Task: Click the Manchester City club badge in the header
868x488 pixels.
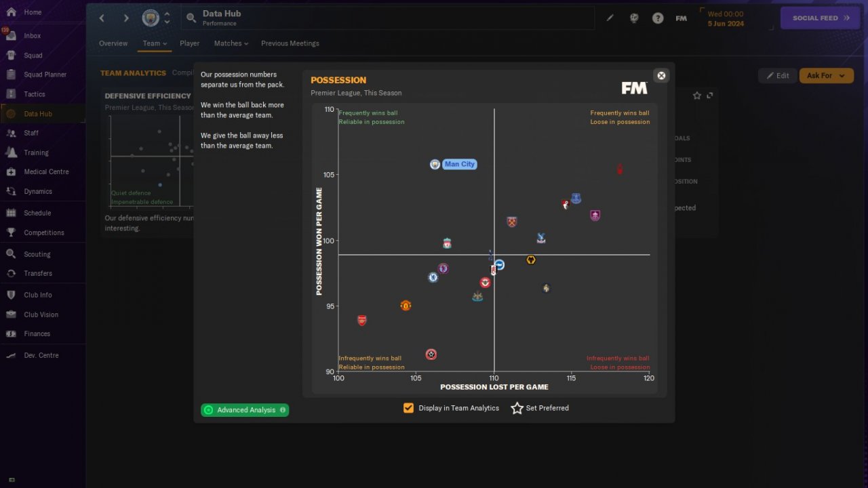Action: [151, 18]
